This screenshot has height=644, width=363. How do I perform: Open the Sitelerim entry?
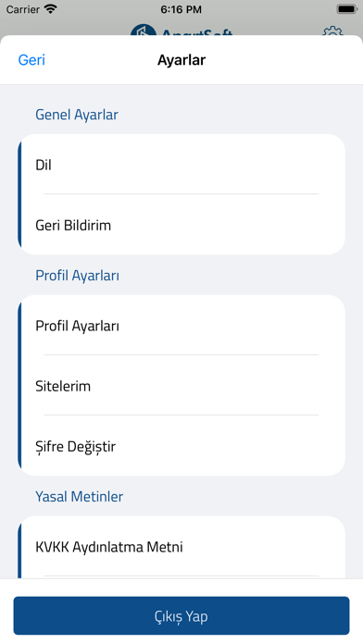point(181,386)
